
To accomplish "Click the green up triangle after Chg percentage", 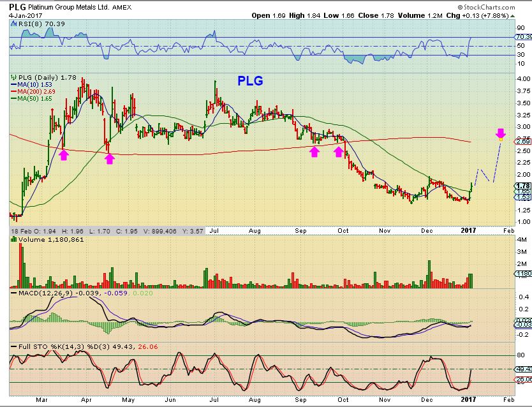I will [512, 15].
